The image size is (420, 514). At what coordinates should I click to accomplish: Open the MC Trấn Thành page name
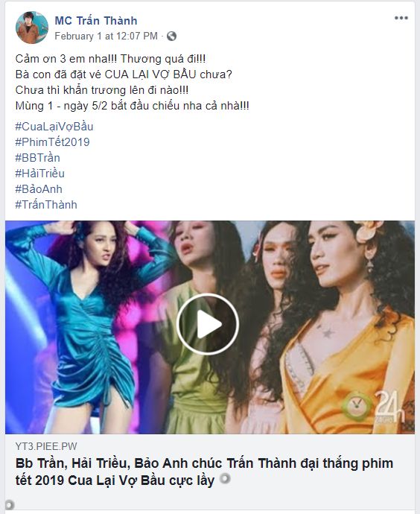95,20
